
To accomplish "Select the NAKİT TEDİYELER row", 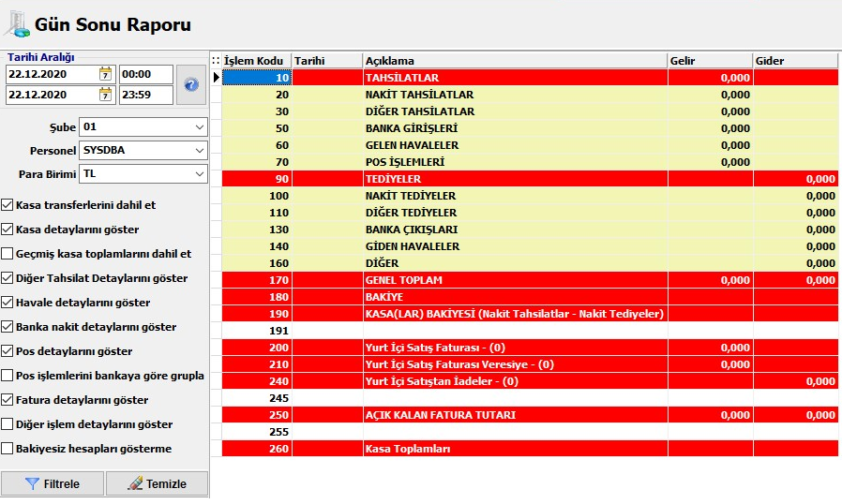I will tap(530, 196).
